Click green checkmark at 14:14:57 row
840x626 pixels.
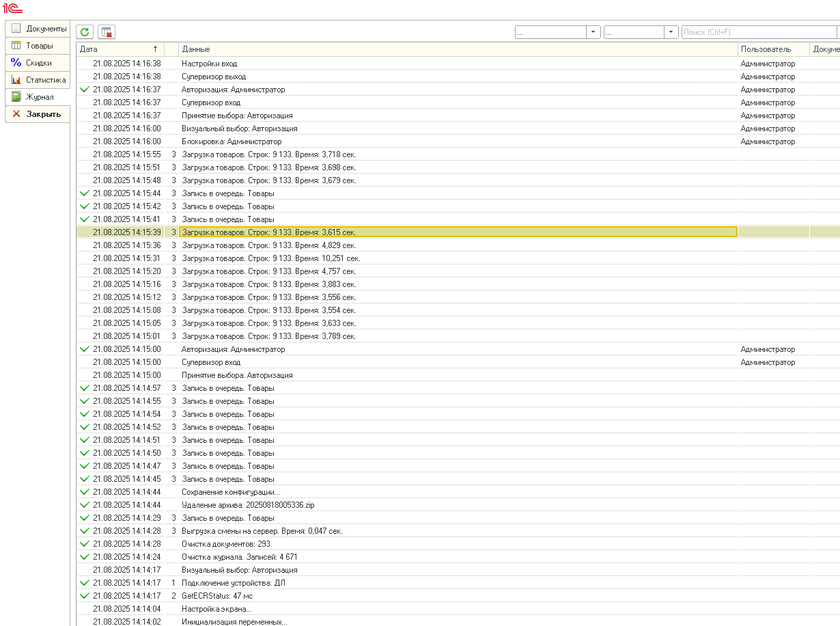tap(85, 388)
